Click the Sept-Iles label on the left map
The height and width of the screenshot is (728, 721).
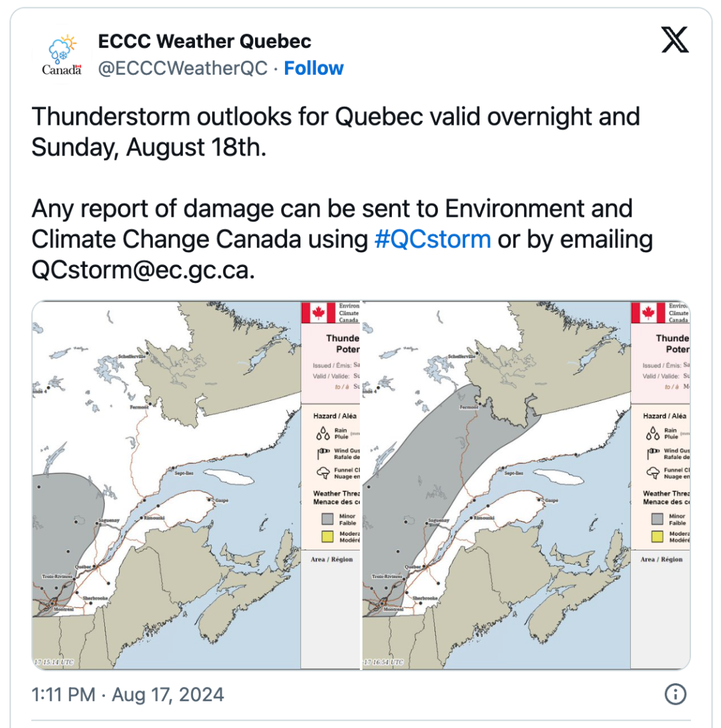pos(184,473)
